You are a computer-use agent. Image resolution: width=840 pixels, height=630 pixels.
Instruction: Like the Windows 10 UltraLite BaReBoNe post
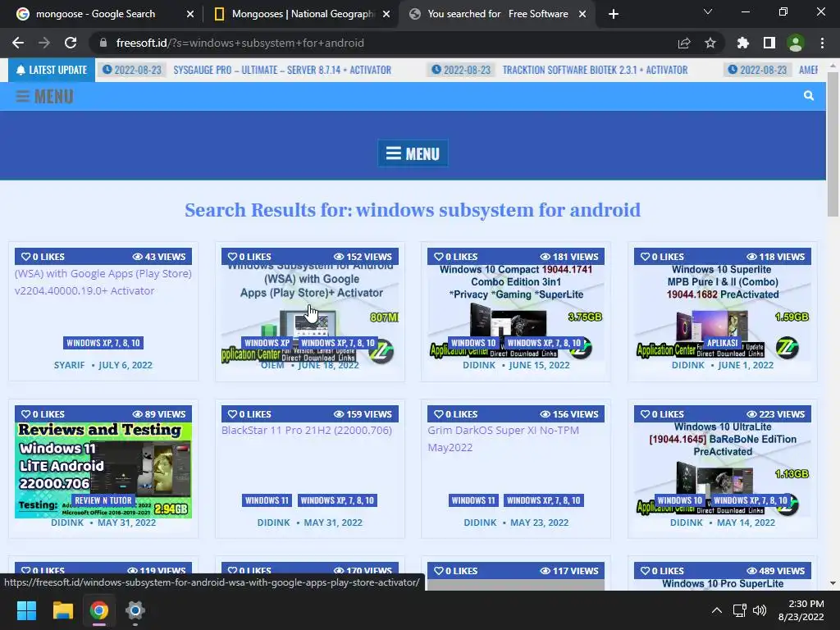tap(662, 414)
